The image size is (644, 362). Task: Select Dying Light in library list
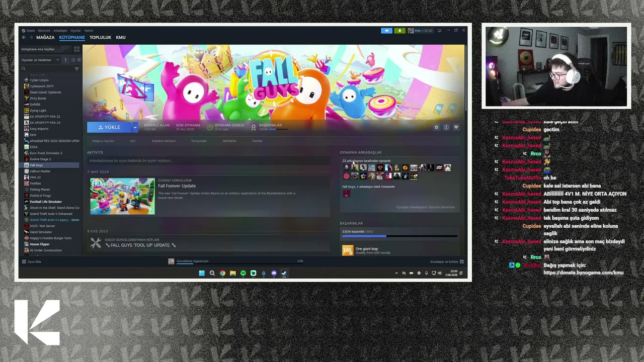point(38,110)
